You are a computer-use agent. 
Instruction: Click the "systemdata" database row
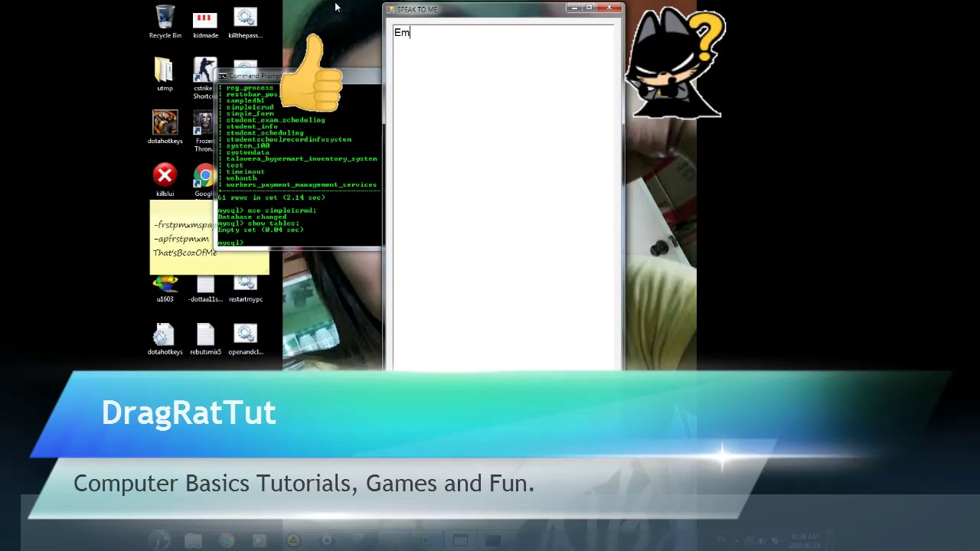pos(247,152)
